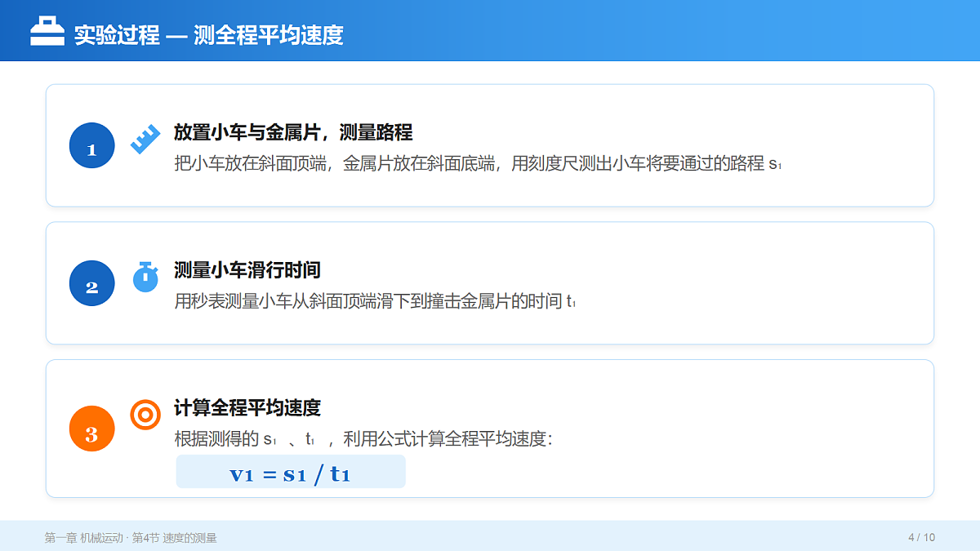Click the ruler icon in step 1

145,140
